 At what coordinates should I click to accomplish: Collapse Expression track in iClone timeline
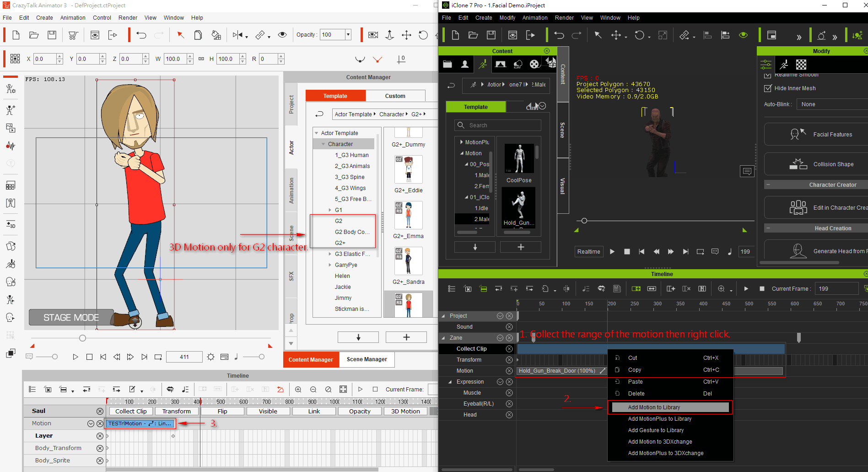[450, 382]
